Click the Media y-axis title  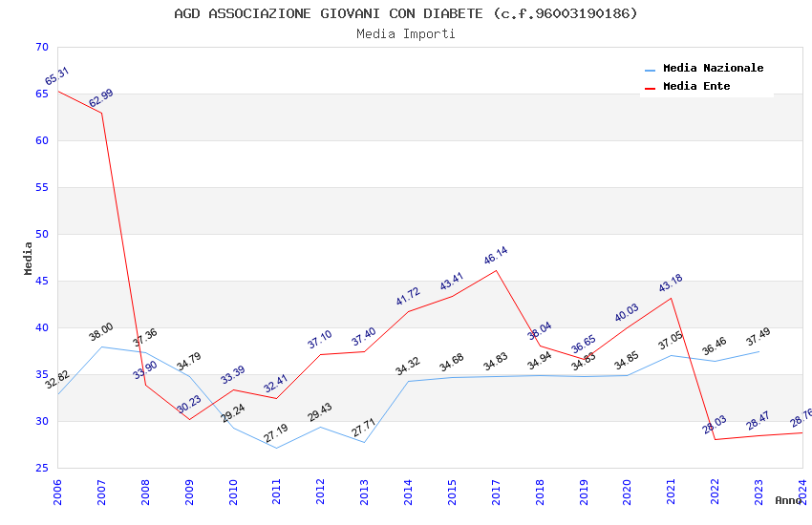(x=28, y=258)
